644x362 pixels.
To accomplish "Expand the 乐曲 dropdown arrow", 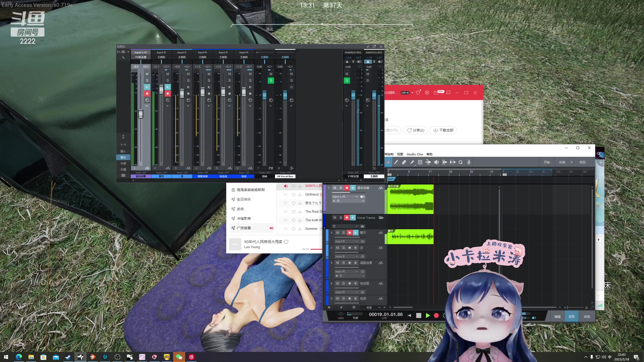I will (x=572, y=162).
